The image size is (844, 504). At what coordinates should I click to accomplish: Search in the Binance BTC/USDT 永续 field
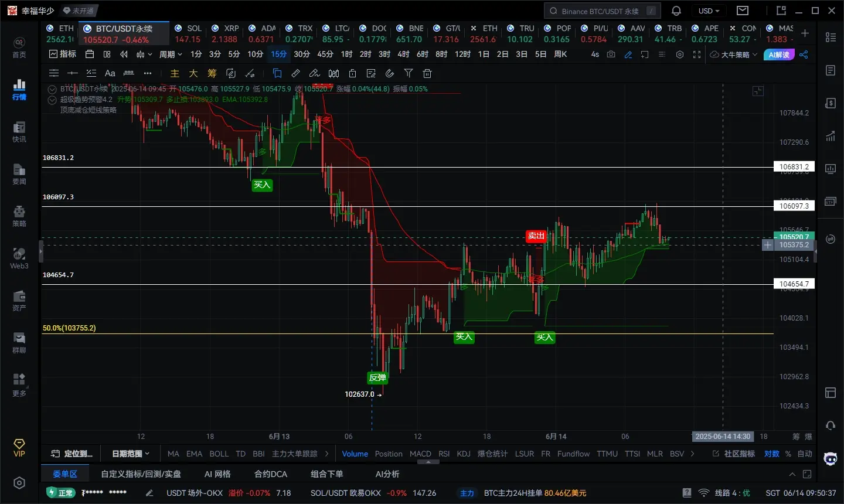coord(603,11)
